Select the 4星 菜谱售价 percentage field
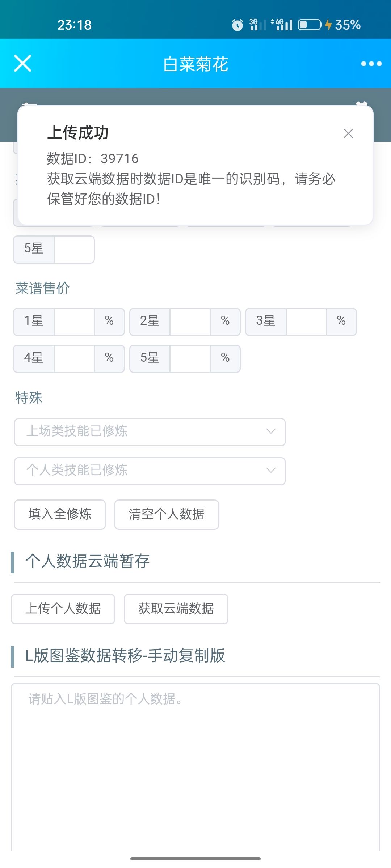Image resolution: width=391 pixels, height=868 pixels. 74,359
